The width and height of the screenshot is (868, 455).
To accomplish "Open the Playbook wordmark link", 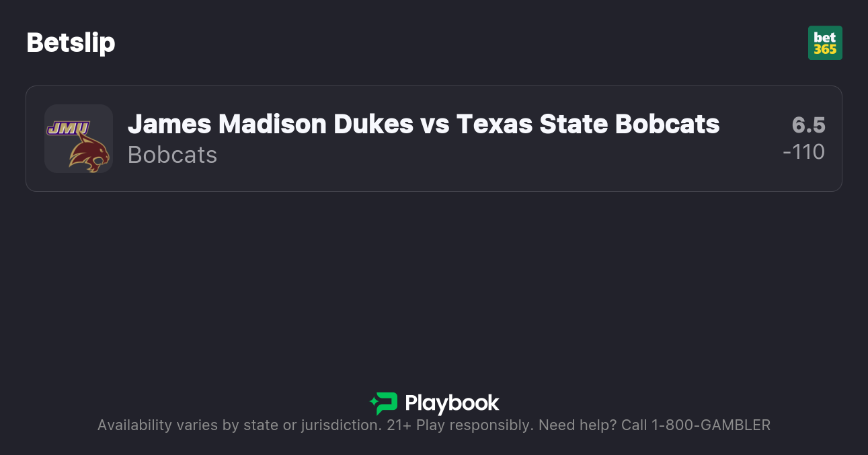I will [452, 403].
